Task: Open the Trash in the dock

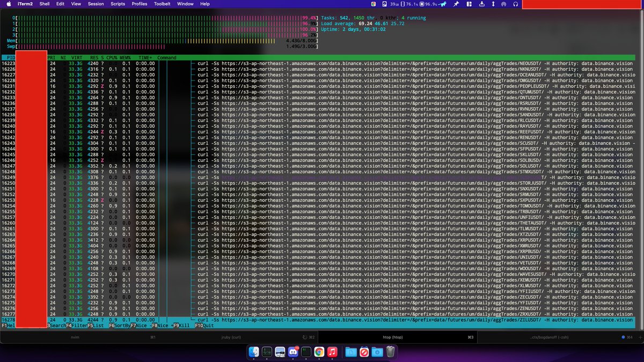Action: pos(390,352)
